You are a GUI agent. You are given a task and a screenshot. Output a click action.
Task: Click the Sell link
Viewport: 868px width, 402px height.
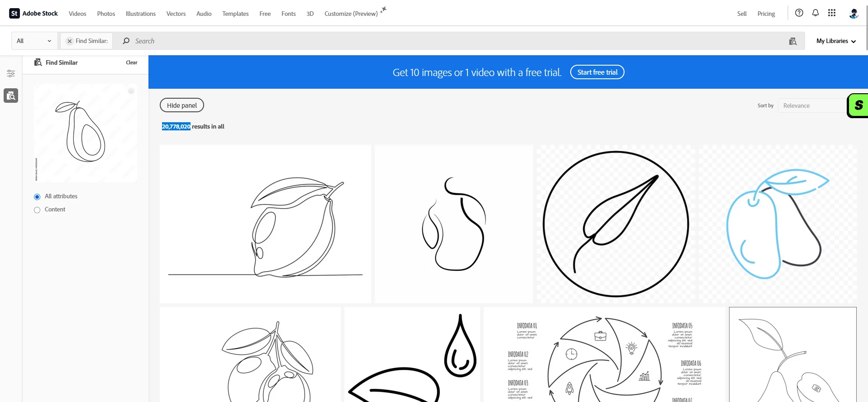click(742, 14)
